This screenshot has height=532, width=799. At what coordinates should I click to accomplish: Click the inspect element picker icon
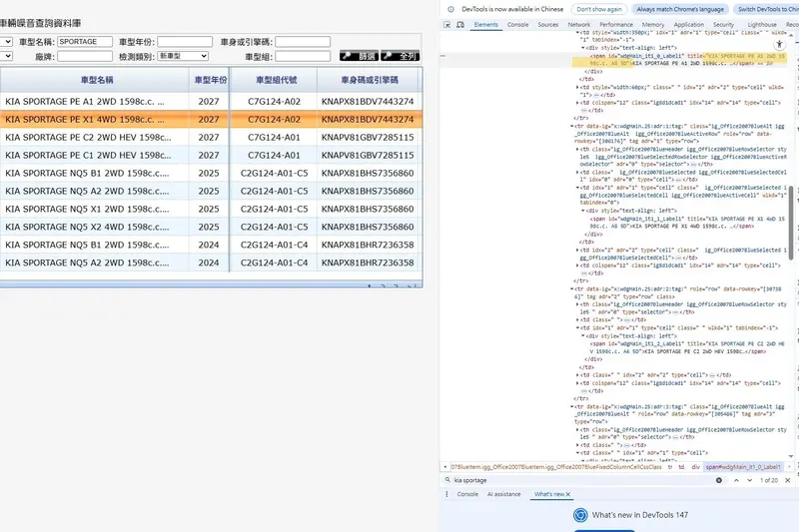[x=448, y=24]
